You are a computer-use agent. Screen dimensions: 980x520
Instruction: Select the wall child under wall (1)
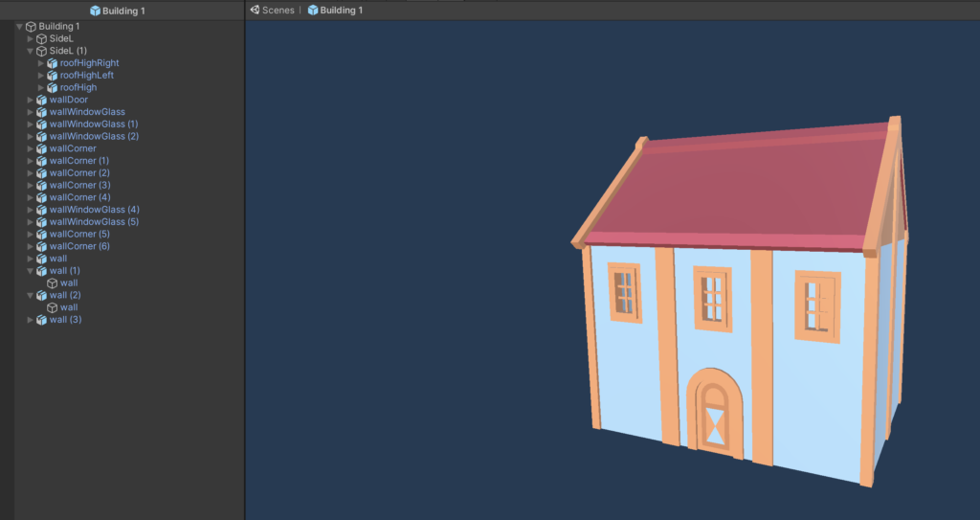(x=69, y=283)
